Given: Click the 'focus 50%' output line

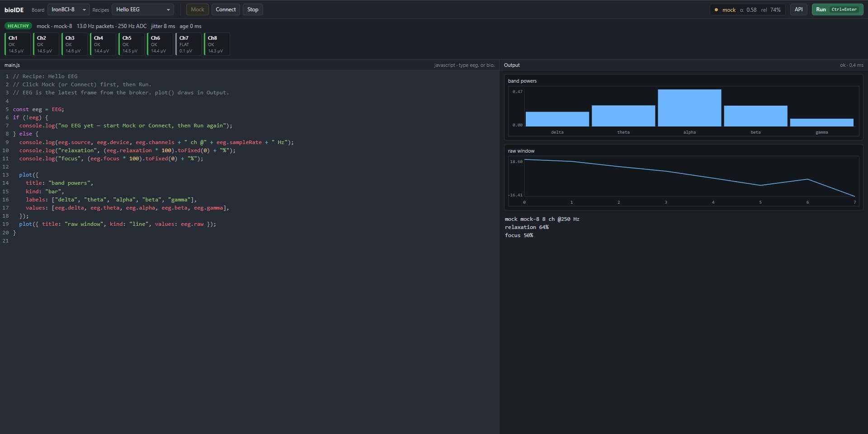Looking at the screenshot, I should 519,235.
